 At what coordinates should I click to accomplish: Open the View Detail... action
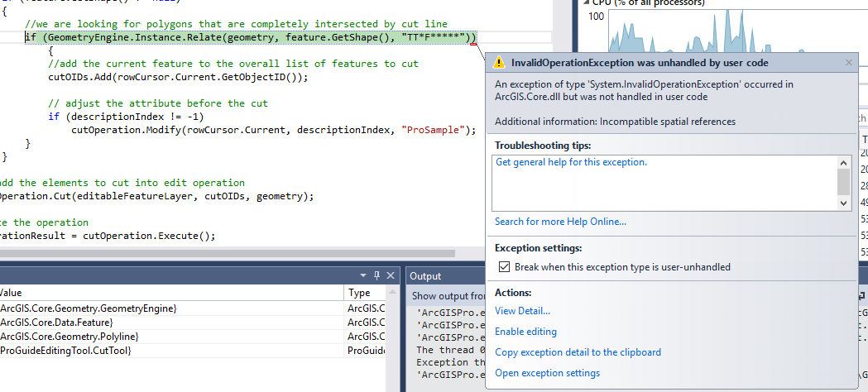point(523,311)
